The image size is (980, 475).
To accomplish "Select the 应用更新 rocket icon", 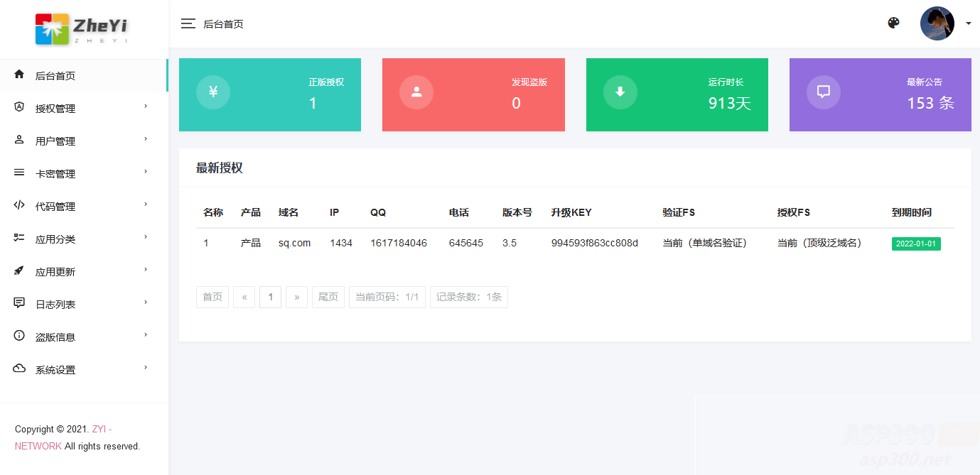I will [18, 271].
